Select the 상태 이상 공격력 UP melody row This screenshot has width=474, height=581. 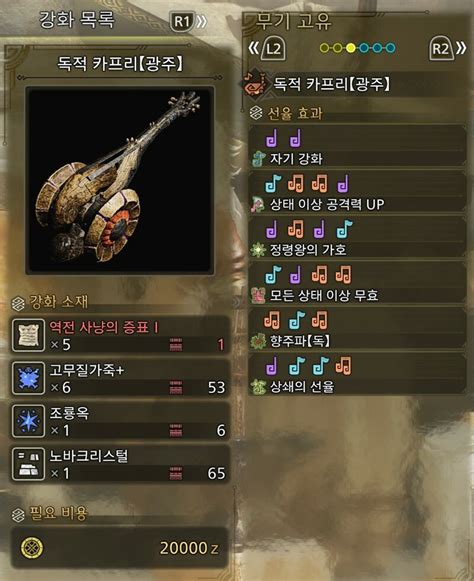358,193
